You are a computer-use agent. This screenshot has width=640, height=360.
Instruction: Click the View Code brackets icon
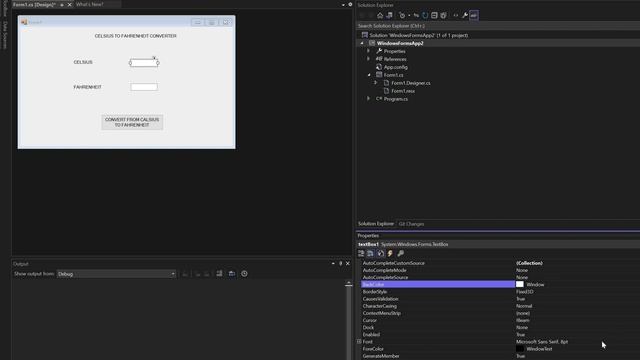pos(456,16)
